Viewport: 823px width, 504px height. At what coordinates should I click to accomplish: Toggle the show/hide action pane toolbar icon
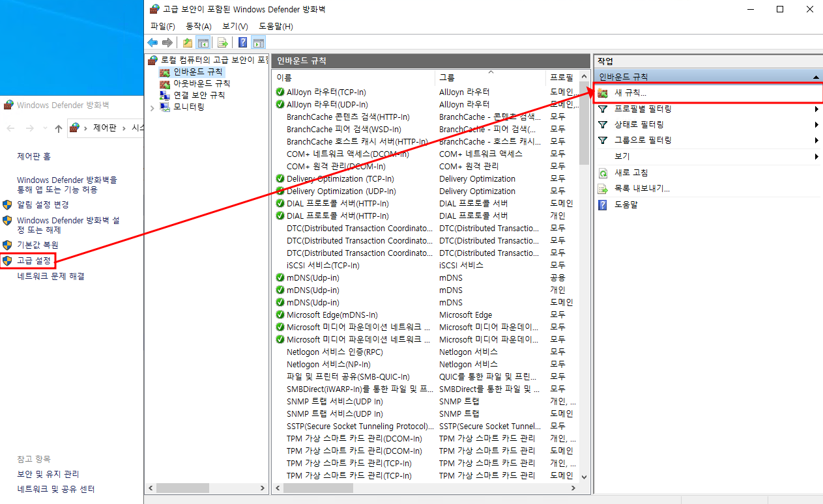pos(258,43)
